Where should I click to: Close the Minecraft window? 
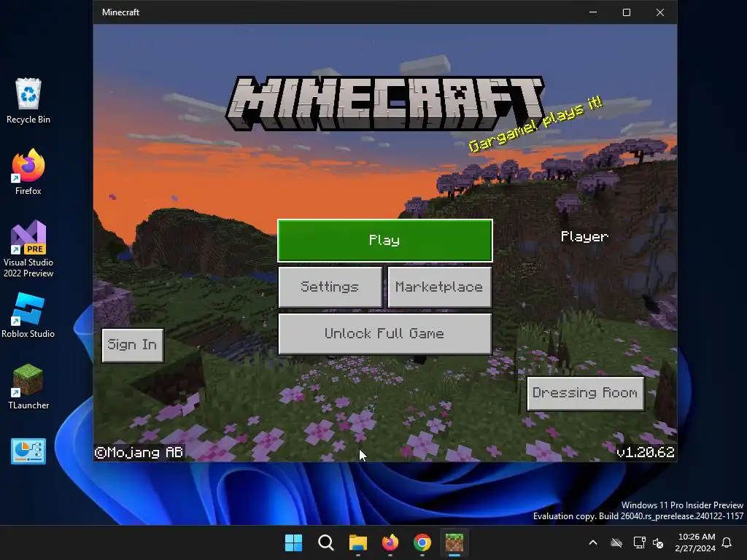659,12
